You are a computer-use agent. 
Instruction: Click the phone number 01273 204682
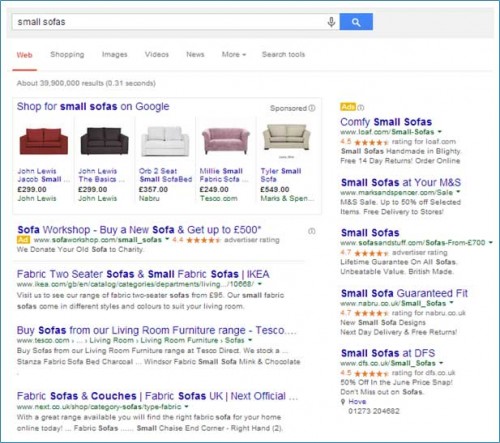coord(374,411)
